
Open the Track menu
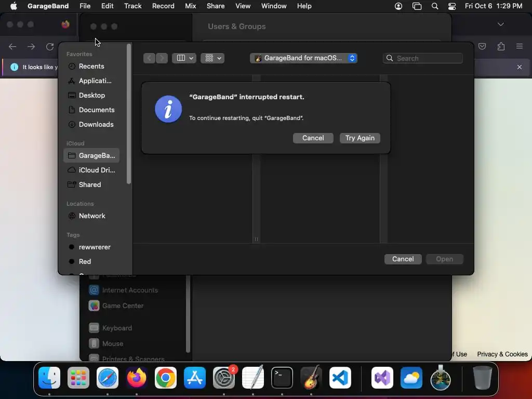click(x=132, y=6)
